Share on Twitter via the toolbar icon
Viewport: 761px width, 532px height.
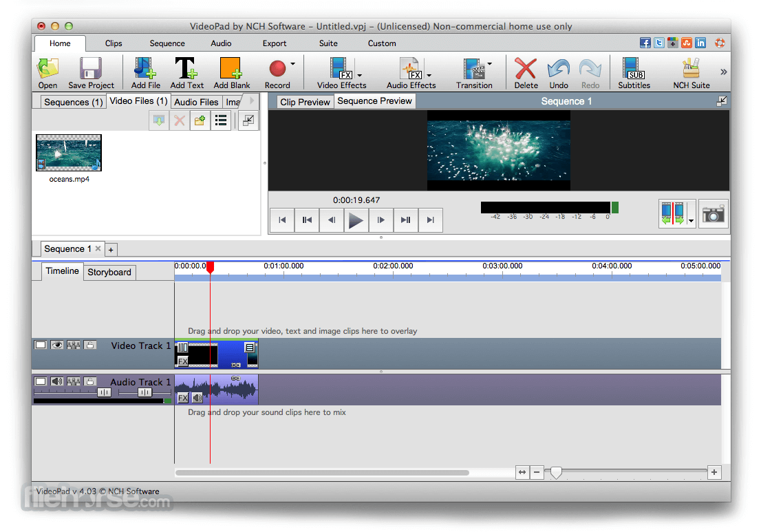[658, 43]
